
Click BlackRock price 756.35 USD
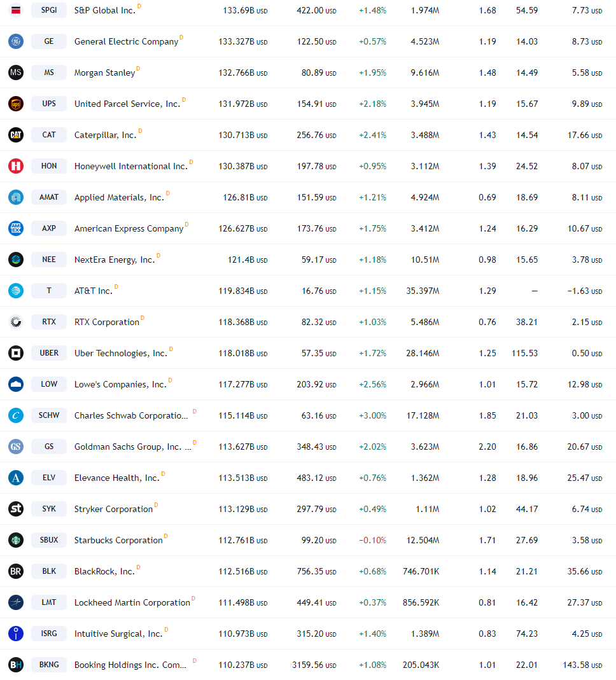pos(316,572)
